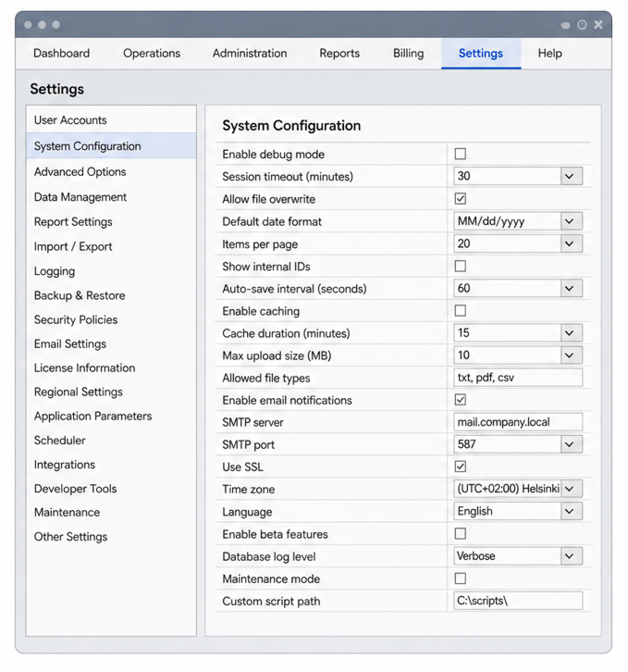Open Other Settings
This screenshot has width=628, height=672.
tap(111, 537)
